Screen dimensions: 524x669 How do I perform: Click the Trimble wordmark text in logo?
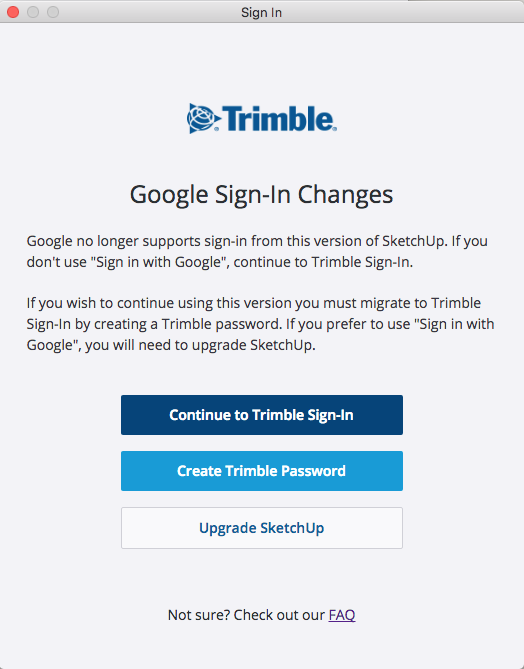(279, 119)
